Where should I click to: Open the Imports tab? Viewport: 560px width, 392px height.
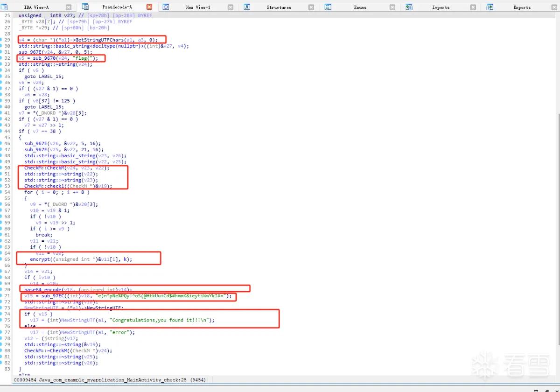[441, 7]
